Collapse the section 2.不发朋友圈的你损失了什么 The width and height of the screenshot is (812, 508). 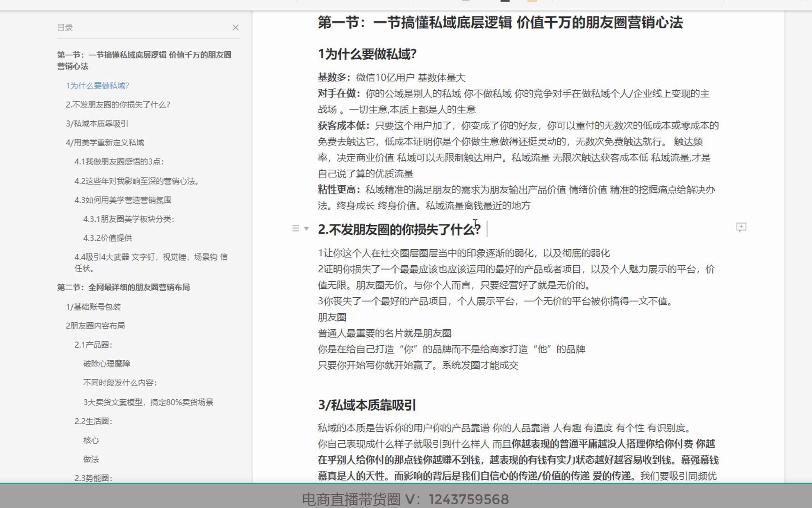click(306, 229)
